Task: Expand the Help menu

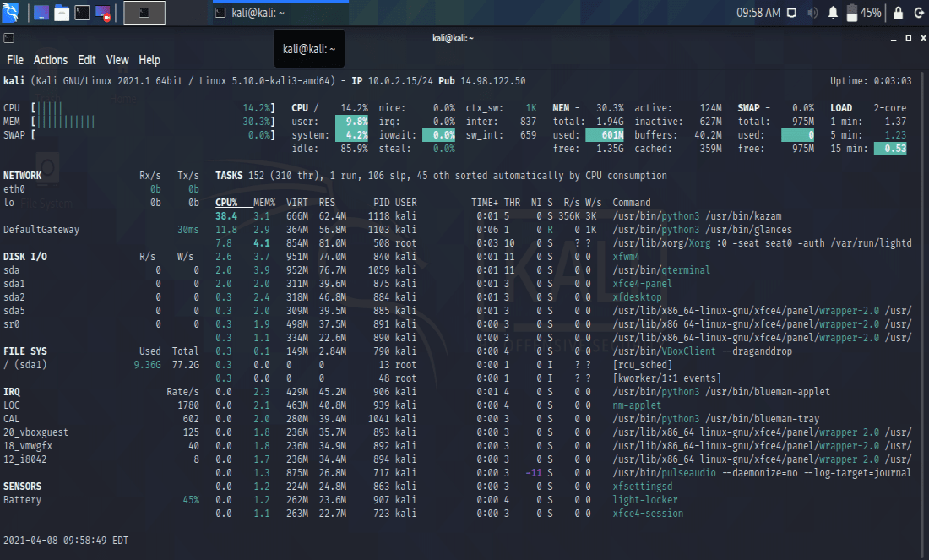Action: pyautogui.click(x=149, y=60)
